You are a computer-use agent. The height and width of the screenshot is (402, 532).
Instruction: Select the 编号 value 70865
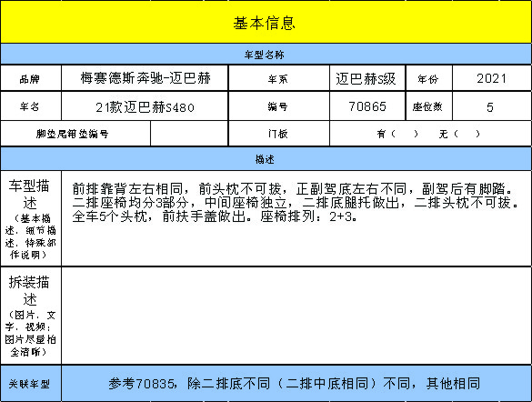[367, 106]
